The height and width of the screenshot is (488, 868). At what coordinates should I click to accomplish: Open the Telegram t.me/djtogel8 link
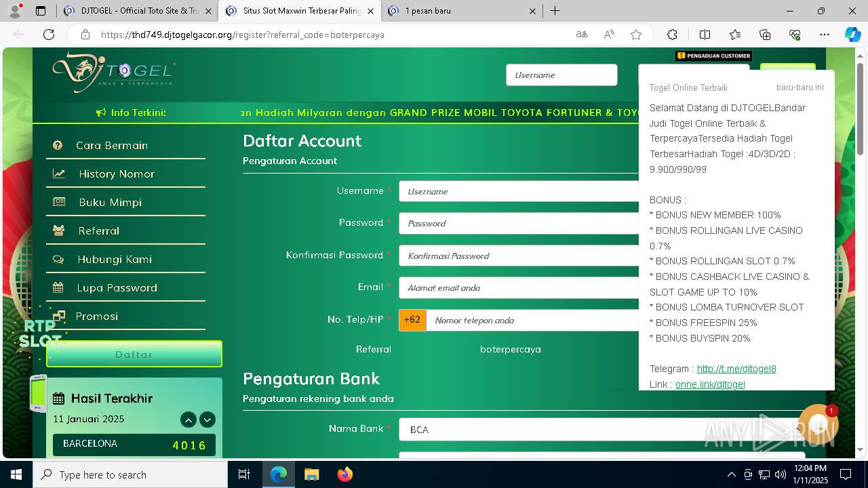click(736, 369)
